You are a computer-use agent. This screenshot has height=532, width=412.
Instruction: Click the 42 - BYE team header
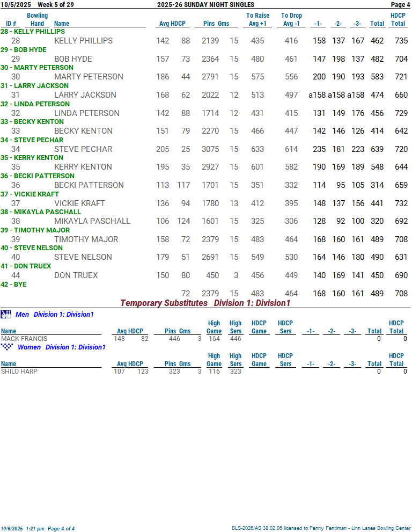[13, 285]
